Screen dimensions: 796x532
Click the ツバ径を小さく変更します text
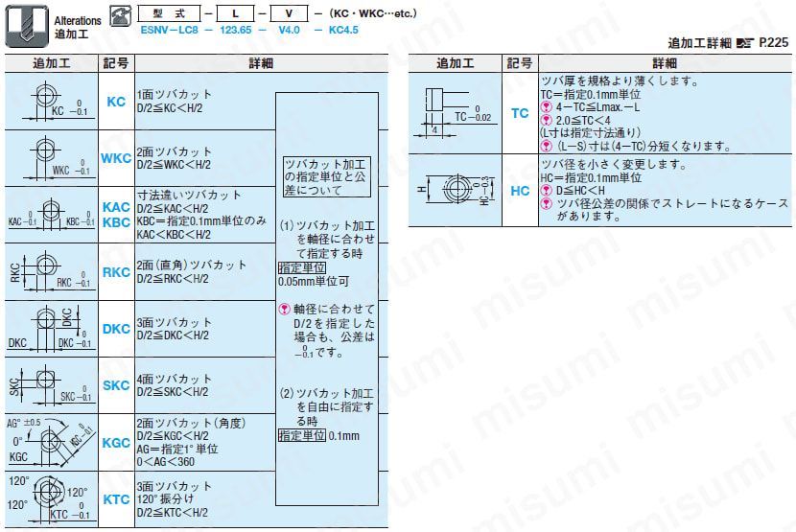(614, 164)
